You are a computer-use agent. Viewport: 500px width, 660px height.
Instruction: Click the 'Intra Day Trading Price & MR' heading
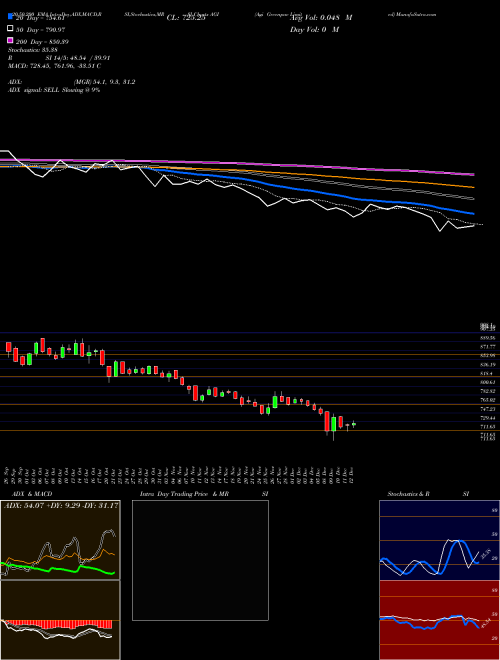184,494
